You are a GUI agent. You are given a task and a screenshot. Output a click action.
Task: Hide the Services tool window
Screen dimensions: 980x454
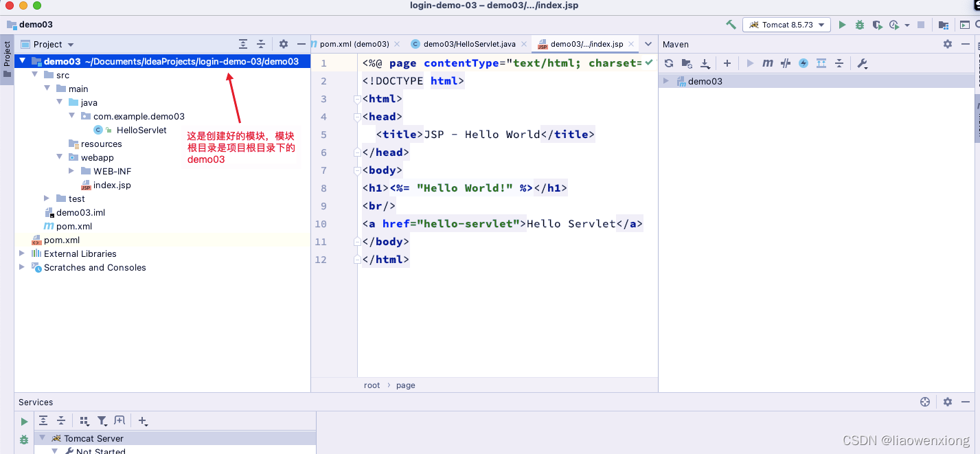pyautogui.click(x=966, y=402)
